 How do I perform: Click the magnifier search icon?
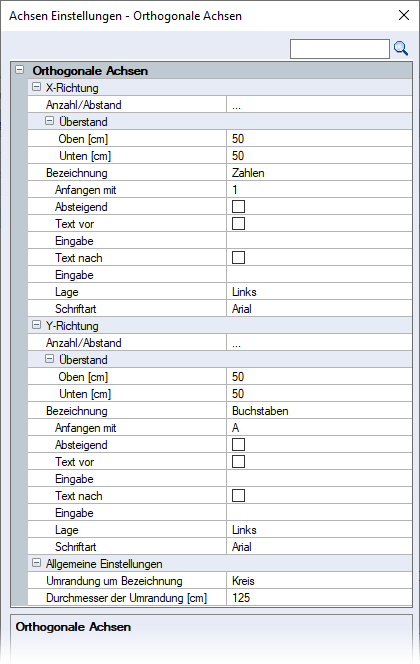click(401, 49)
